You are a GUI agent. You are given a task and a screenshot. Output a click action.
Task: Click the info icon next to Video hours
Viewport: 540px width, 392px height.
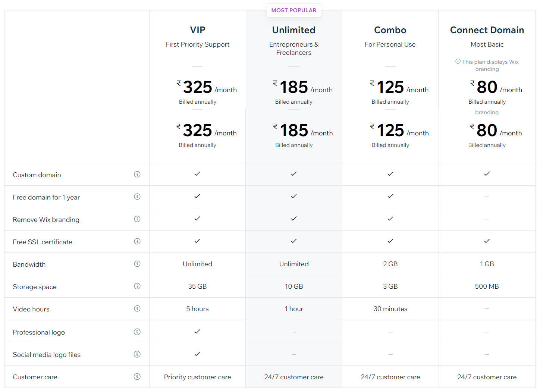point(137,308)
